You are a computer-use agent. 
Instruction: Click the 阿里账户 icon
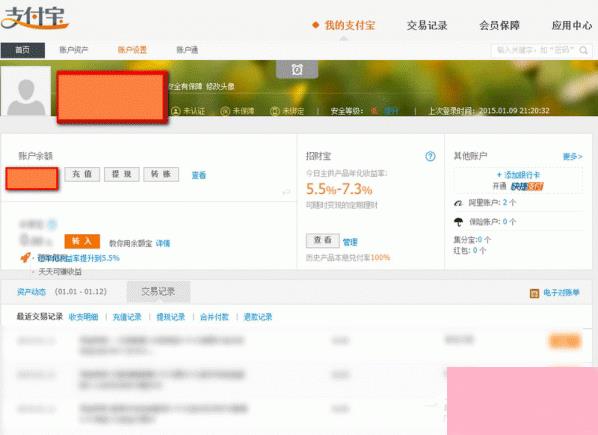pyautogui.click(x=458, y=203)
